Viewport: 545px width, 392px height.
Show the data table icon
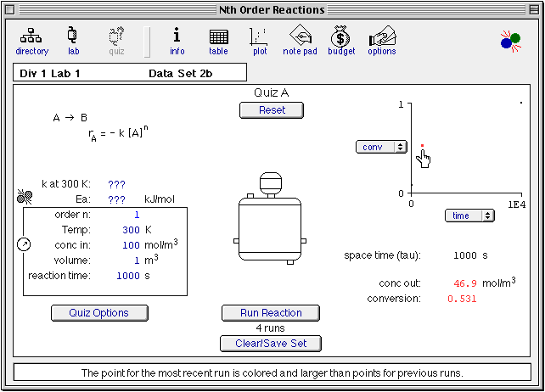coord(218,39)
